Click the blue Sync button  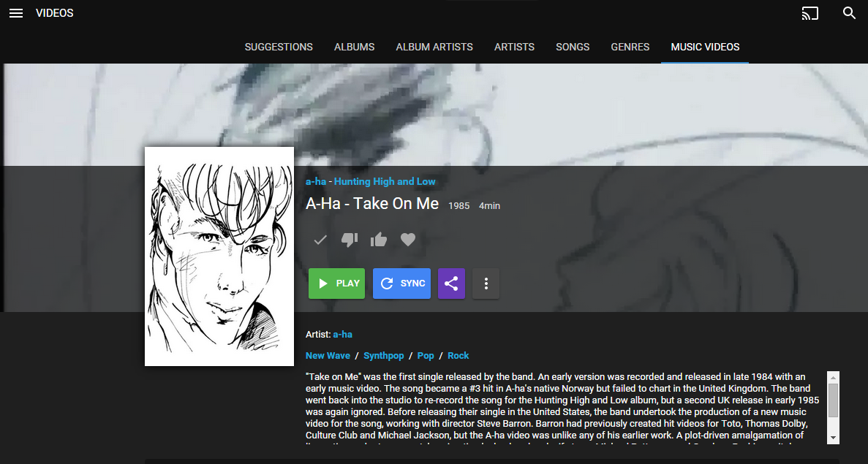tap(402, 284)
